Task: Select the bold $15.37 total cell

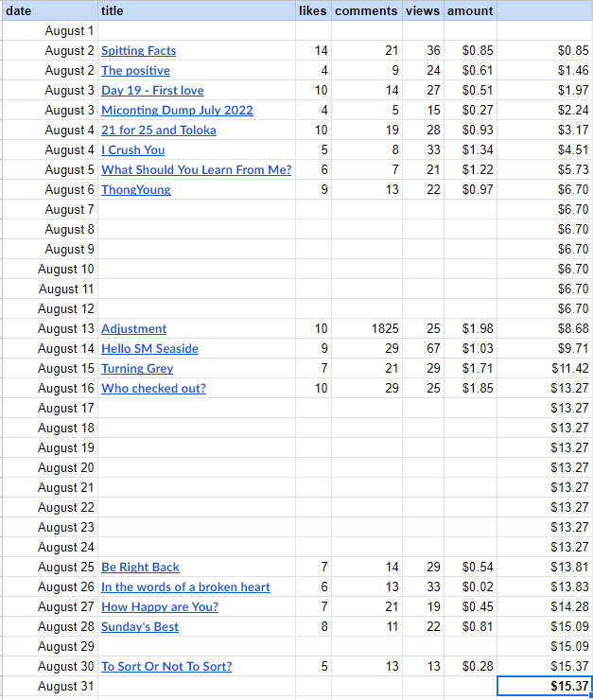Action: pyautogui.click(x=545, y=686)
